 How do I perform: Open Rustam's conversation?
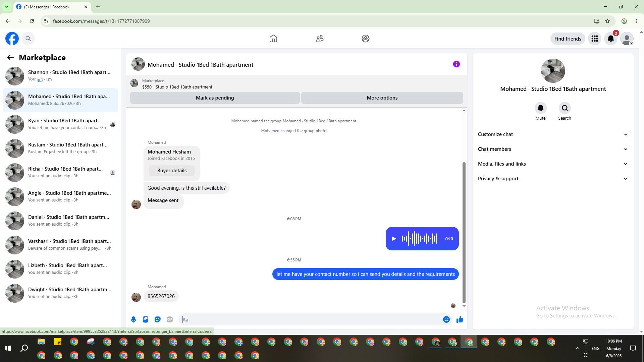(60, 148)
